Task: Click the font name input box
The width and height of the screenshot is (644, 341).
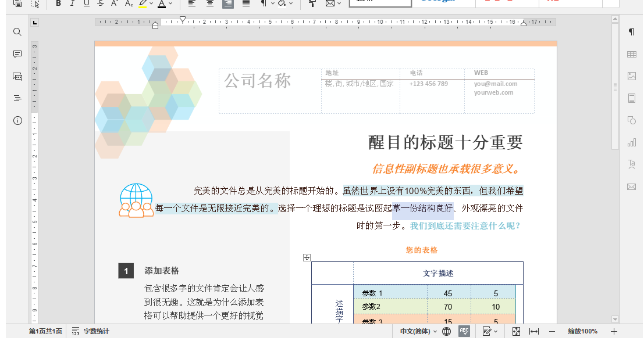Action: [381, 2]
